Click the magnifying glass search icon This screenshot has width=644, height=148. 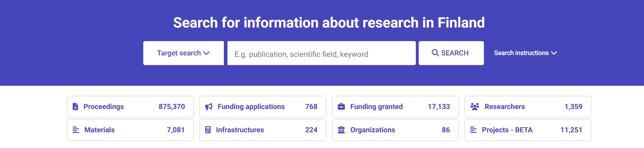[x=435, y=53]
